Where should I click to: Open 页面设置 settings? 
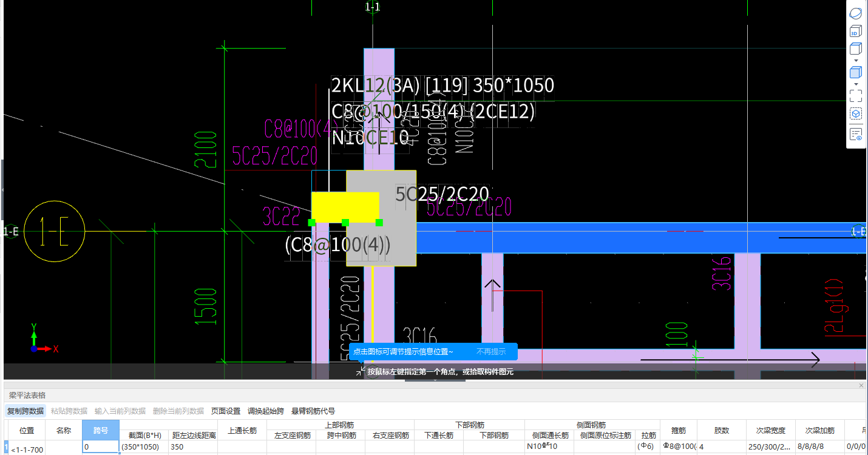226,411
